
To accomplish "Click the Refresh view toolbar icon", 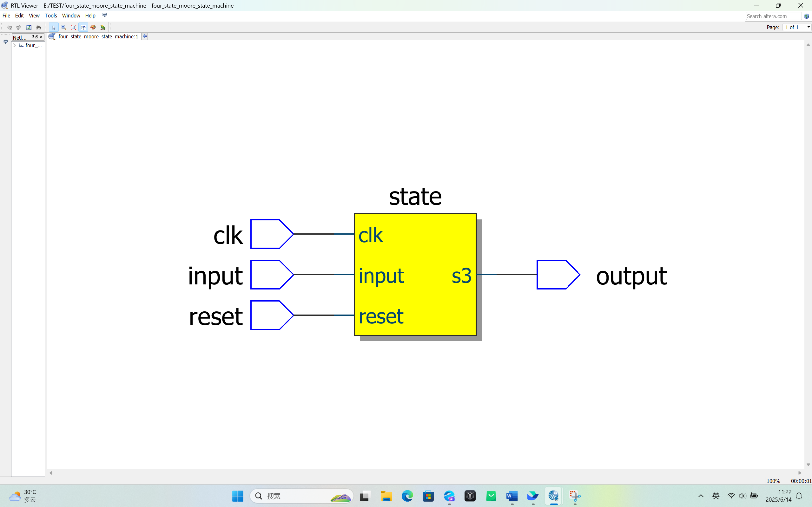I will point(29,28).
